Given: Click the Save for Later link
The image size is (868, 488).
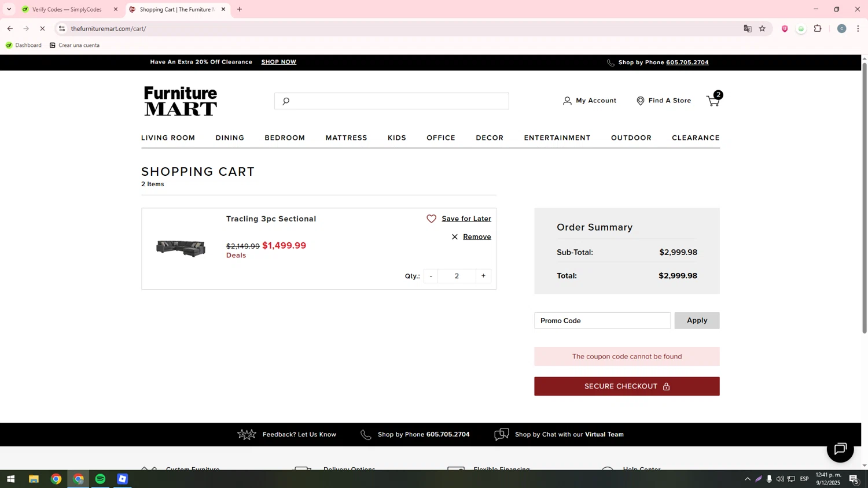Looking at the screenshot, I should (x=466, y=219).
